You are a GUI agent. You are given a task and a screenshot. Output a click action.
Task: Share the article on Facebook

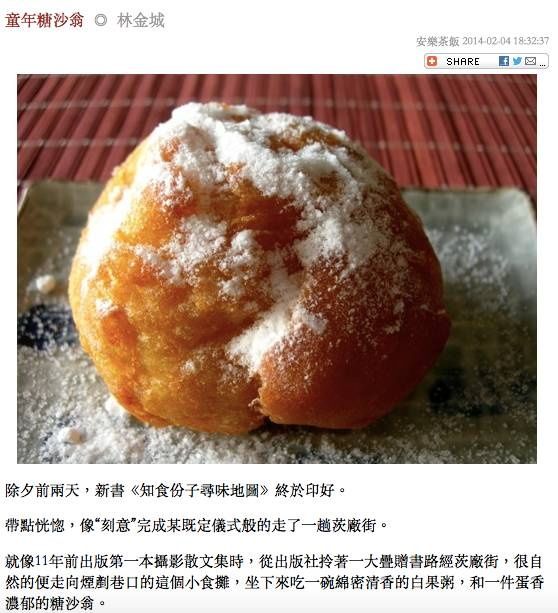[504, 61]
